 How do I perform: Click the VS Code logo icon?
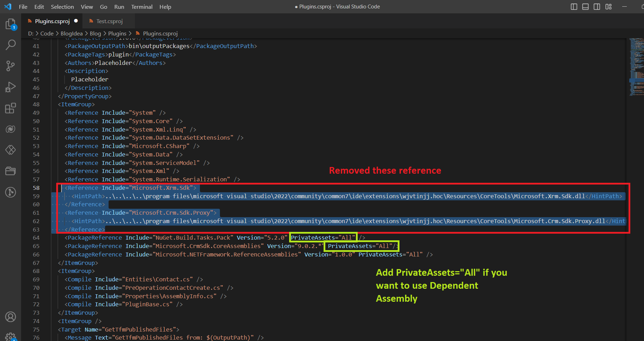tap(8, 7)
